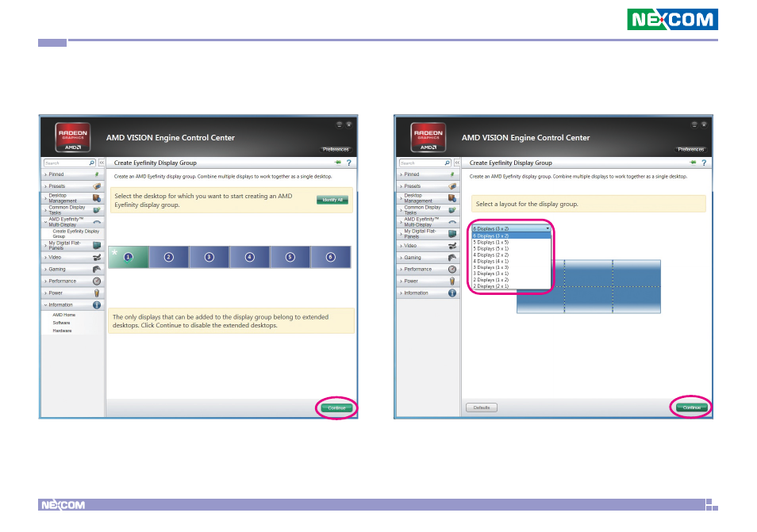Click the Radeon Graphics logo in right window
This screenshot has width=757, height=532.
(428, 137)
